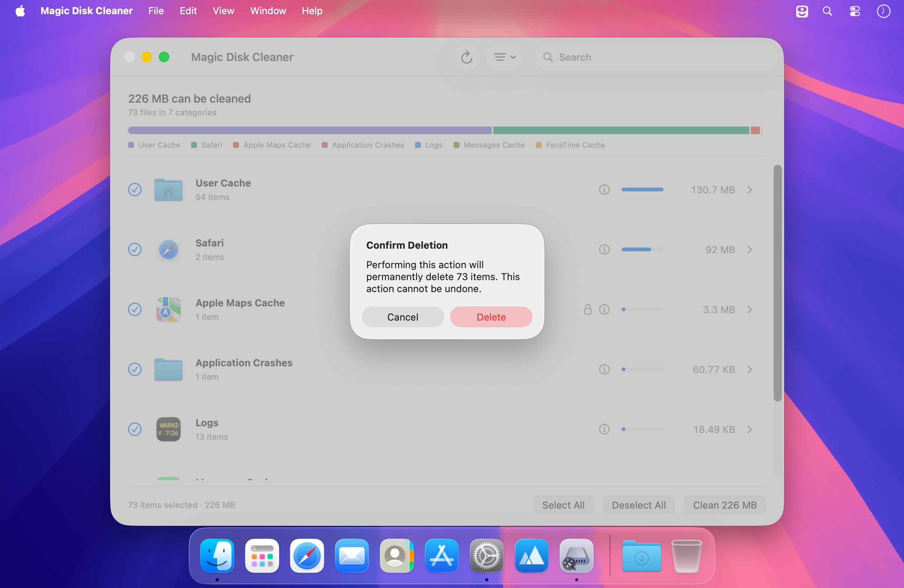Expand Application Crashes details chevron

(749, 370)
